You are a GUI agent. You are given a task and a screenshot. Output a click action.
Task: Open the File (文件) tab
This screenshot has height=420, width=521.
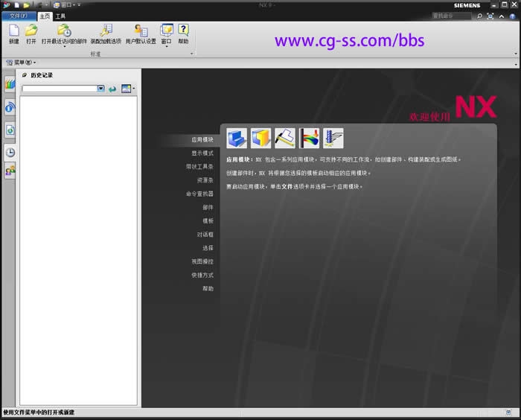click(x=18, y=15)
